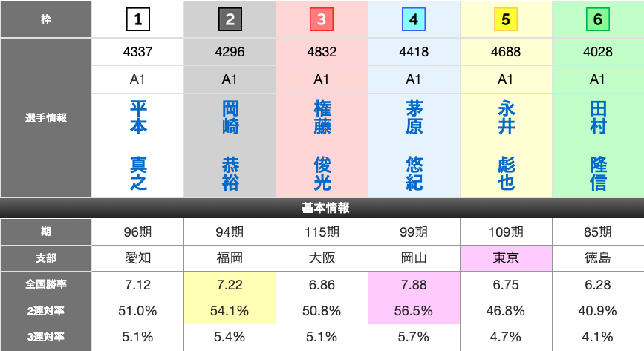
Task: Click the blue lane 4 number badge
Action: (x=414, y=20)
